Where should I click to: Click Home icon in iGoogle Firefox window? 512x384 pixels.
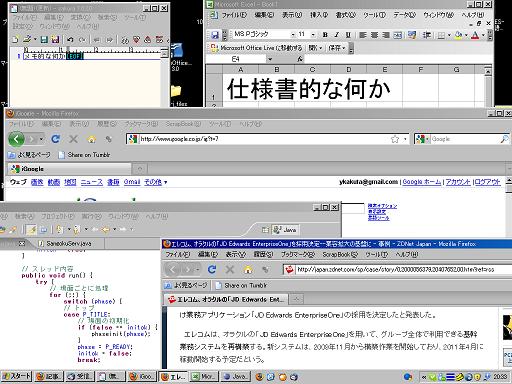(91, 139)
